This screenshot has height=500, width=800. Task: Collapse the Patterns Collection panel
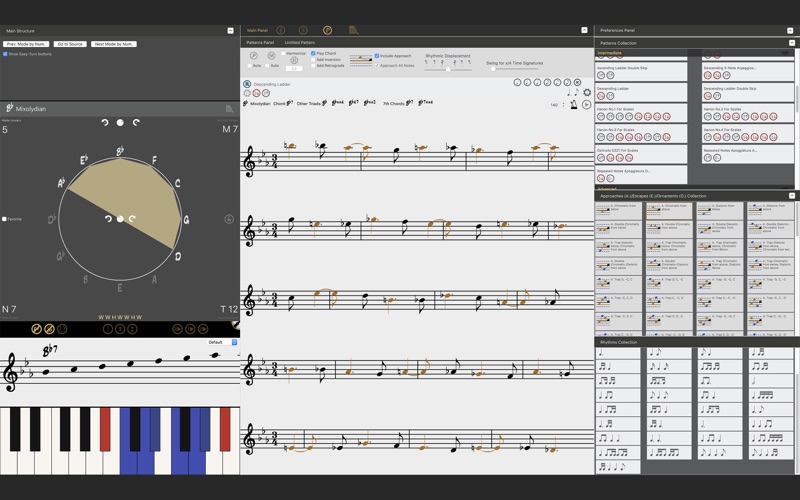[x=792, y=43]
